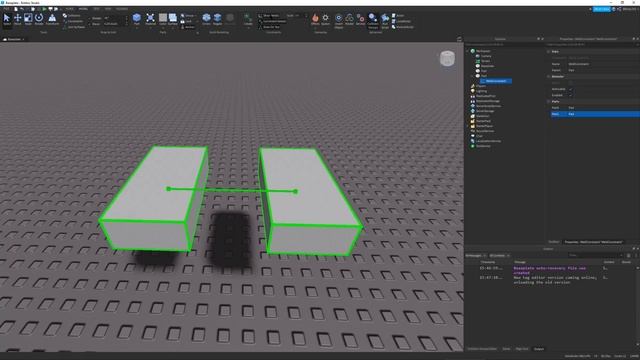Viewport: 640px width, 360px height.
Task: Collapse the Parts properties section
Action: click(549, 101)
